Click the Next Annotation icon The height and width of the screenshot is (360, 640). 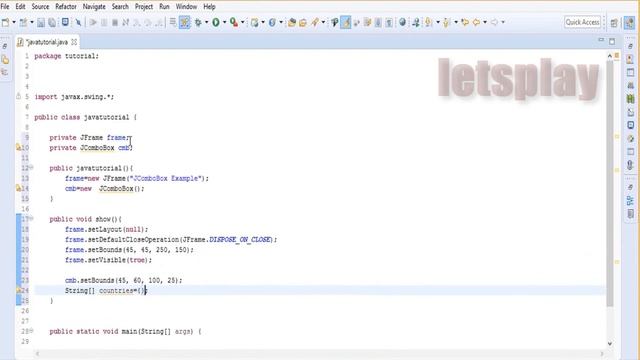(428, 22)
